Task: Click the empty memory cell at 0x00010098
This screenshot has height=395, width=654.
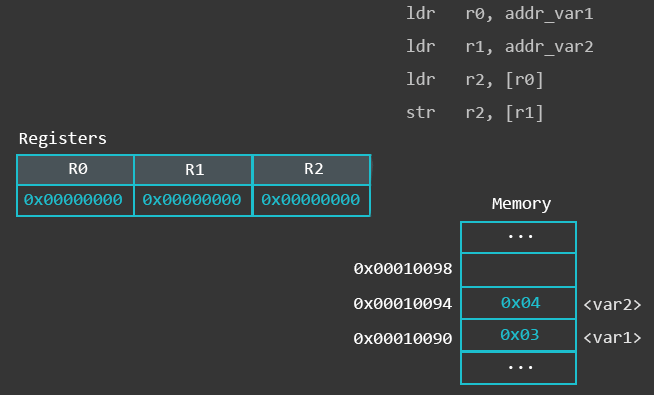Action: [518, 270]
